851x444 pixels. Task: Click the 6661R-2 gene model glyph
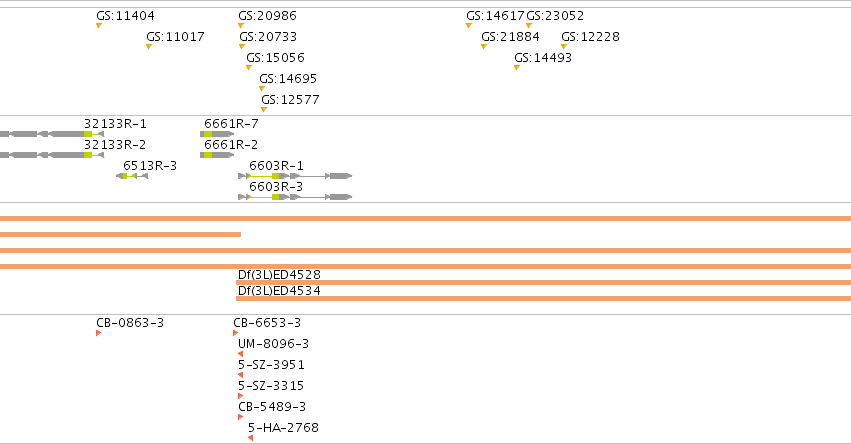[217, 155]
